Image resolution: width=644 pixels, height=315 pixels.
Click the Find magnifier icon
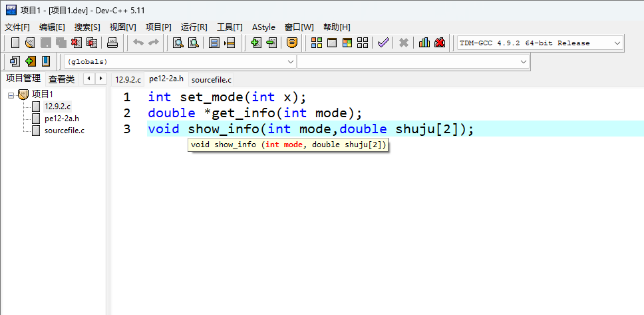178,43
